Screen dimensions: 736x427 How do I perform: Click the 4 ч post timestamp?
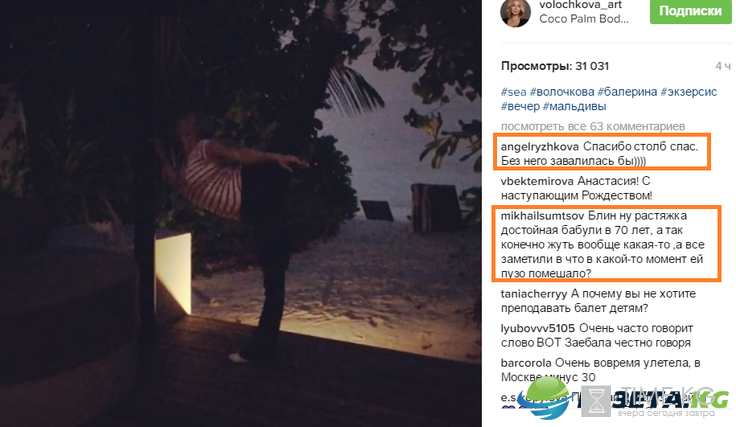[723, 66]
